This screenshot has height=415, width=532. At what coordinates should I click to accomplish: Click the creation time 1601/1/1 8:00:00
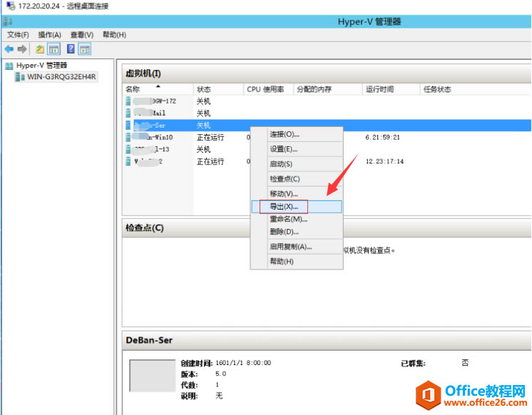tap(243, 363)
